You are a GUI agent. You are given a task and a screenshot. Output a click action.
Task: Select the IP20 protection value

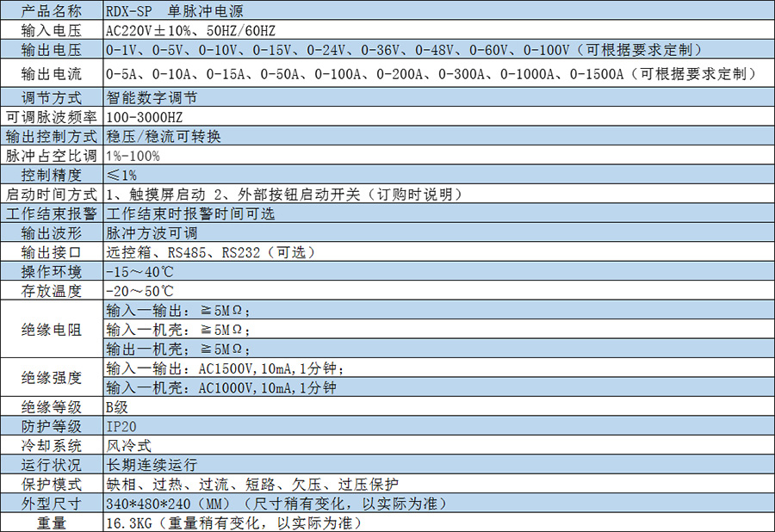(121, 426)
